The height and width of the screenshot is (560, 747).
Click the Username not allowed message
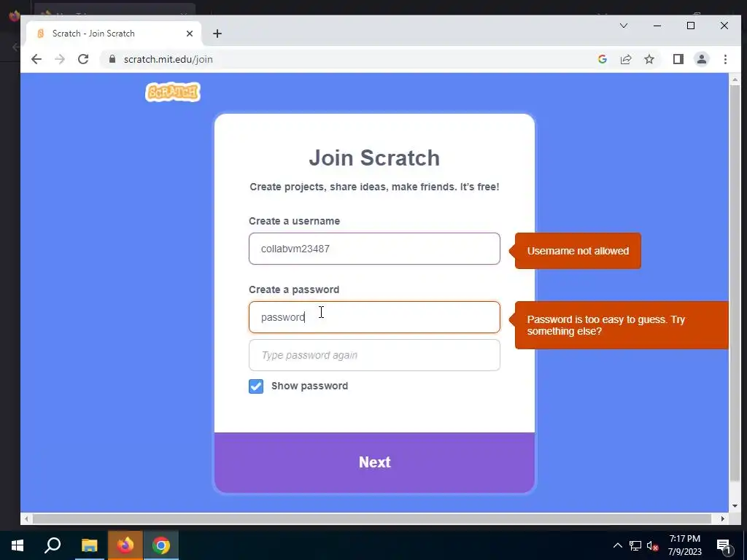[578, 251]
